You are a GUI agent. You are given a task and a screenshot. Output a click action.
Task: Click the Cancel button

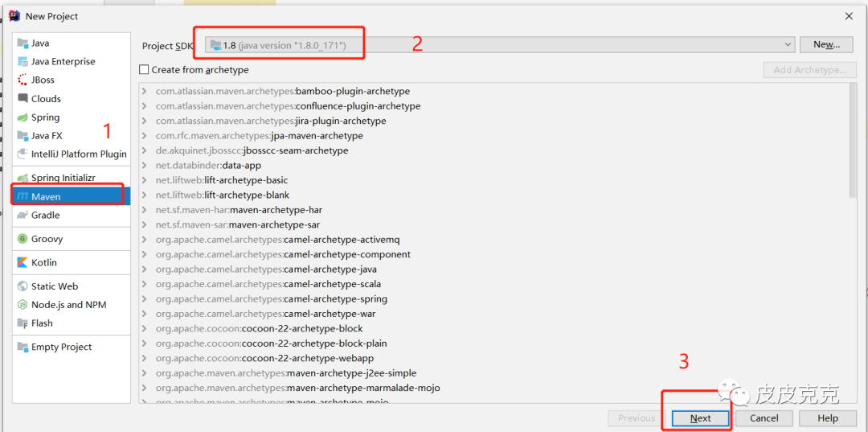(x=764, y=418)
